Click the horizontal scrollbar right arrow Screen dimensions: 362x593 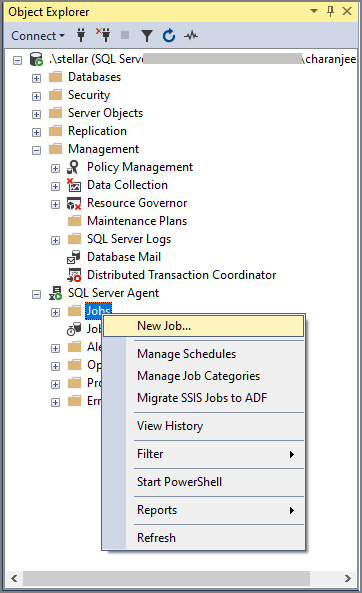pos(348,578)
